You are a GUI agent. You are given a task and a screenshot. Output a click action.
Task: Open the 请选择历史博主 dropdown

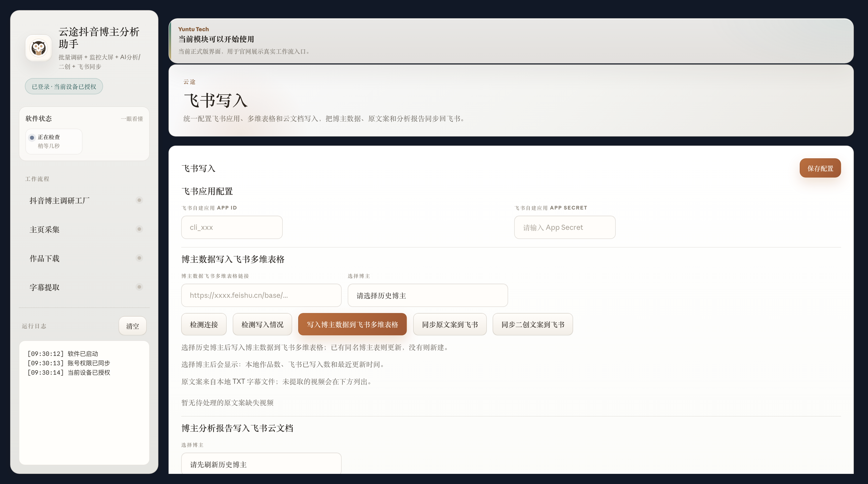428,295
